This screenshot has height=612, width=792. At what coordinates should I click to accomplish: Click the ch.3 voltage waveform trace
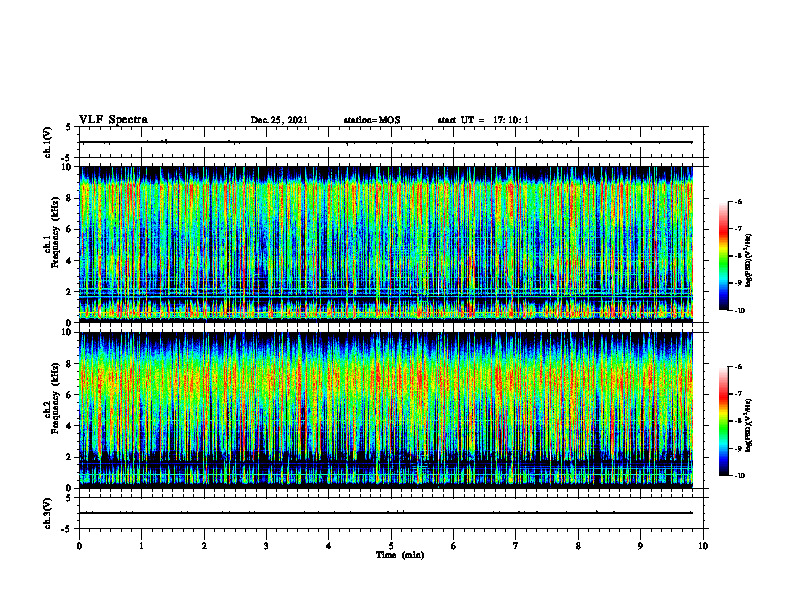386,513
